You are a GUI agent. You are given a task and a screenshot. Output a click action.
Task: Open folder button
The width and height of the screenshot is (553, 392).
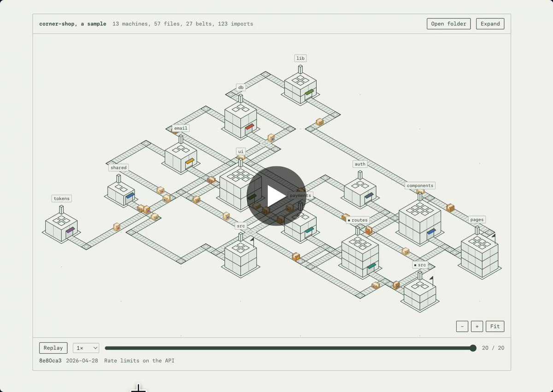448,24
